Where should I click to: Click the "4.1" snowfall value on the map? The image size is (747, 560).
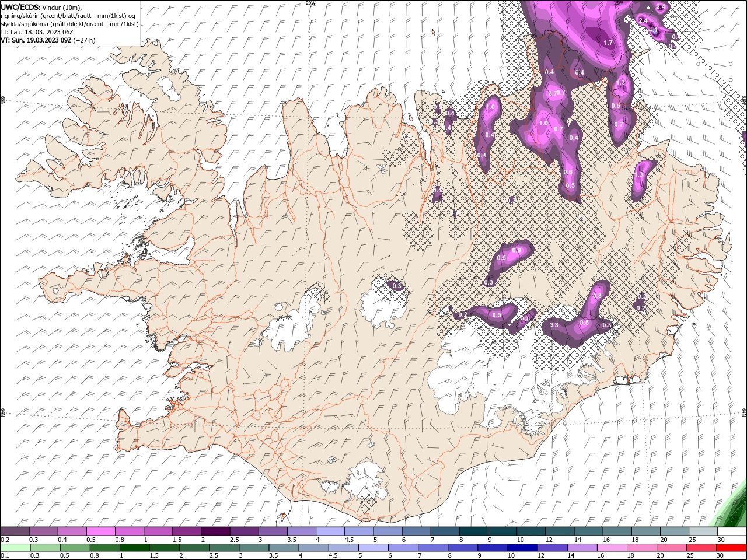pyautogui.click(x=654, y=30)
